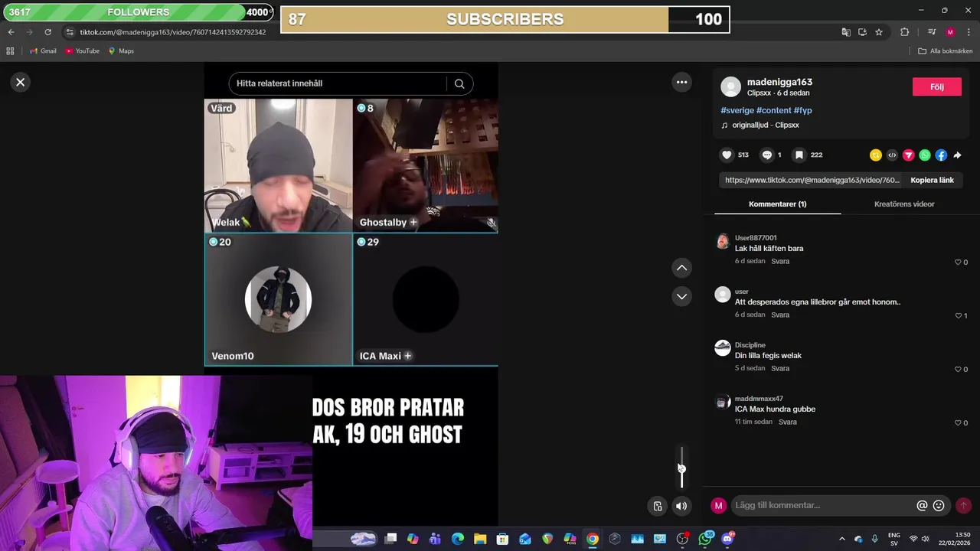Go back in browser

[11, 32]
